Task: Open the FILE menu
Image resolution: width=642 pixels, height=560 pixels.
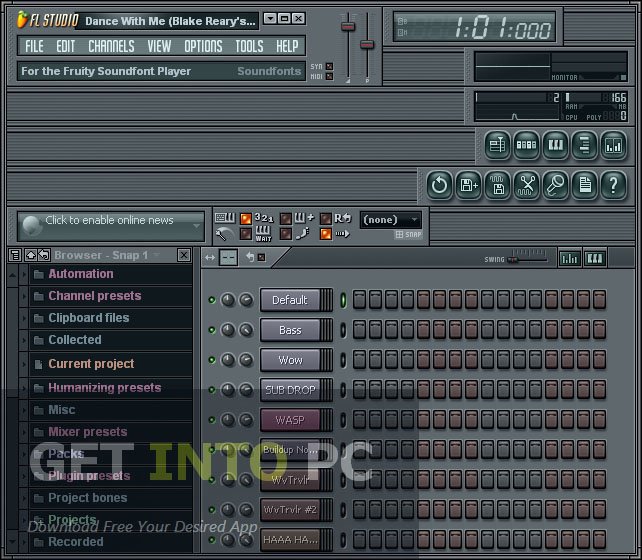Action: click(34, 46)
